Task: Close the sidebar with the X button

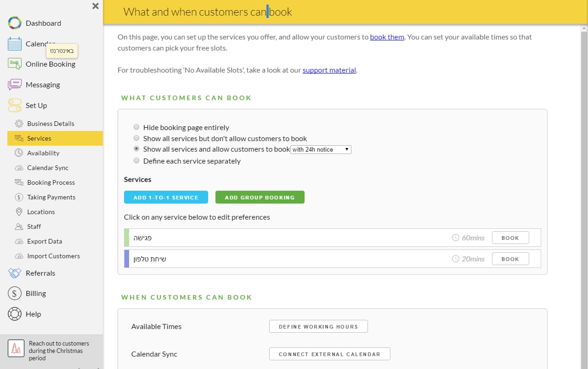Action: point(95,6)
